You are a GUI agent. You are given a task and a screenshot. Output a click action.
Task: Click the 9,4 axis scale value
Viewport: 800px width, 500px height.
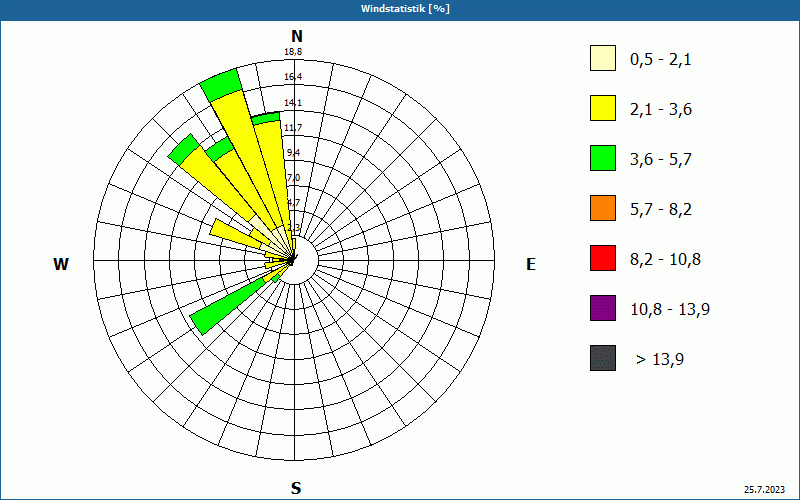[x=293, y=153]
